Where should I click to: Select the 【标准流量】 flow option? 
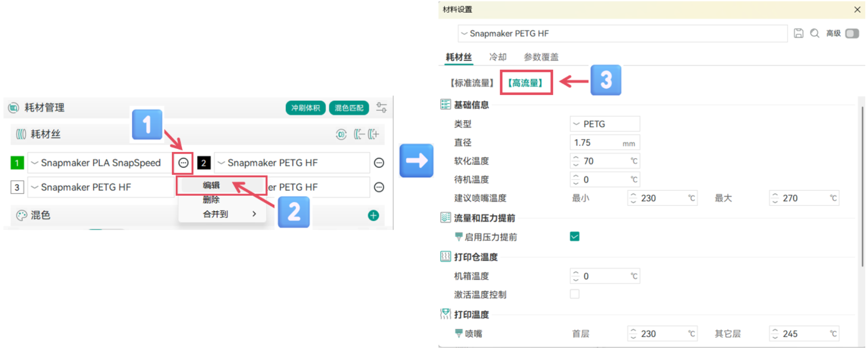click(471, 83)
